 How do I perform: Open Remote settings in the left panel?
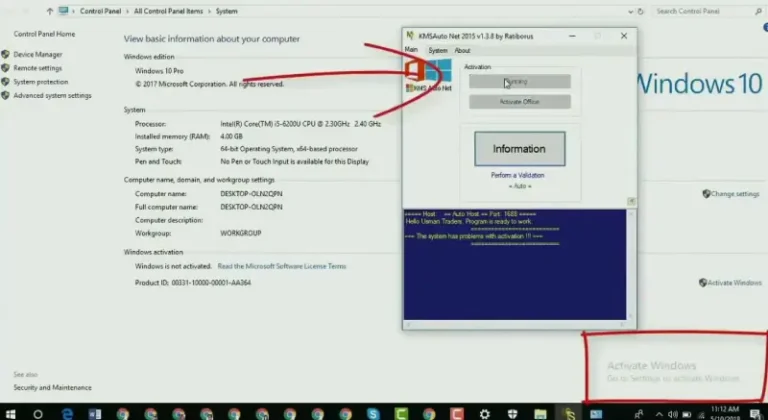point(37,68)
